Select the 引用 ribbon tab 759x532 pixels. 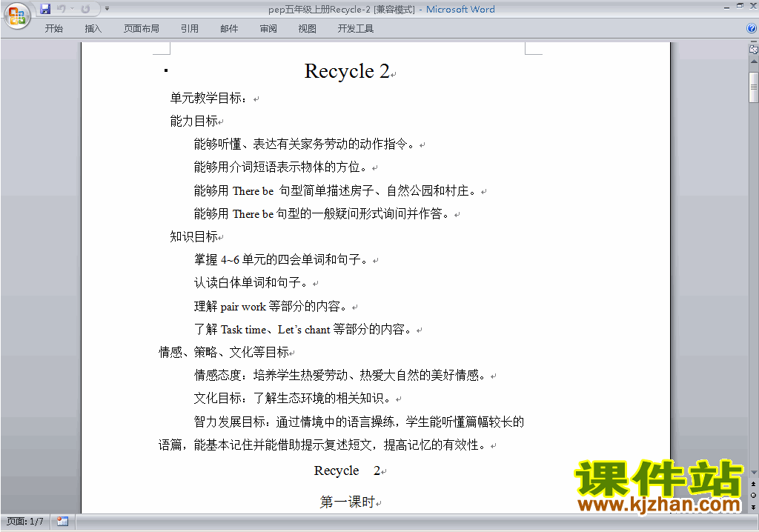tap(189, 29)
